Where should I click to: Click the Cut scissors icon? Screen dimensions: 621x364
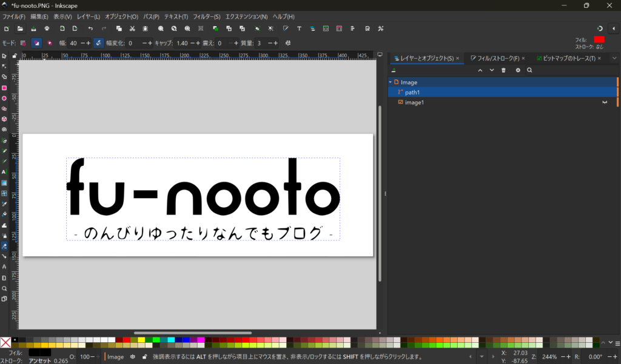click(132, 28)
